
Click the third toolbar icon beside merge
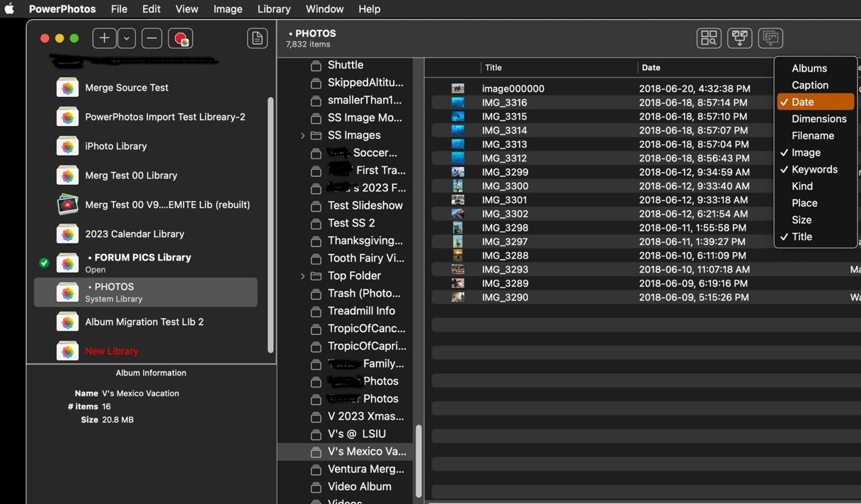pyautogui.click(x=770, y=38)
